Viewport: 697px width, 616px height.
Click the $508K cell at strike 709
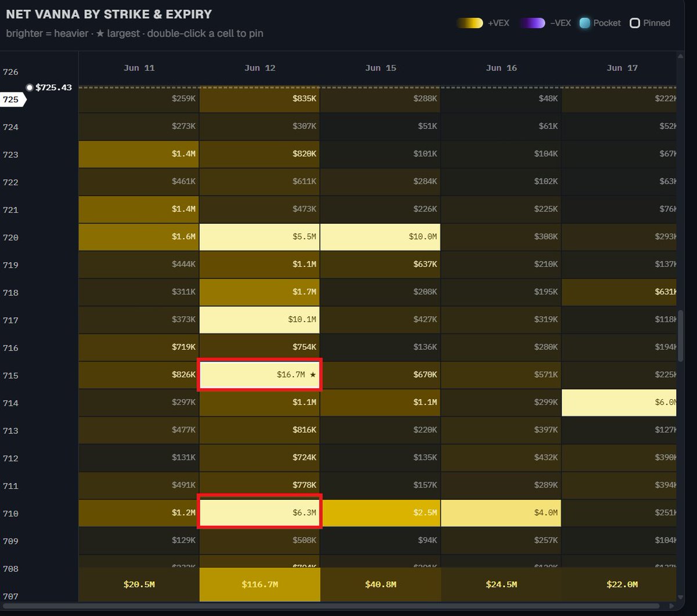260,540
